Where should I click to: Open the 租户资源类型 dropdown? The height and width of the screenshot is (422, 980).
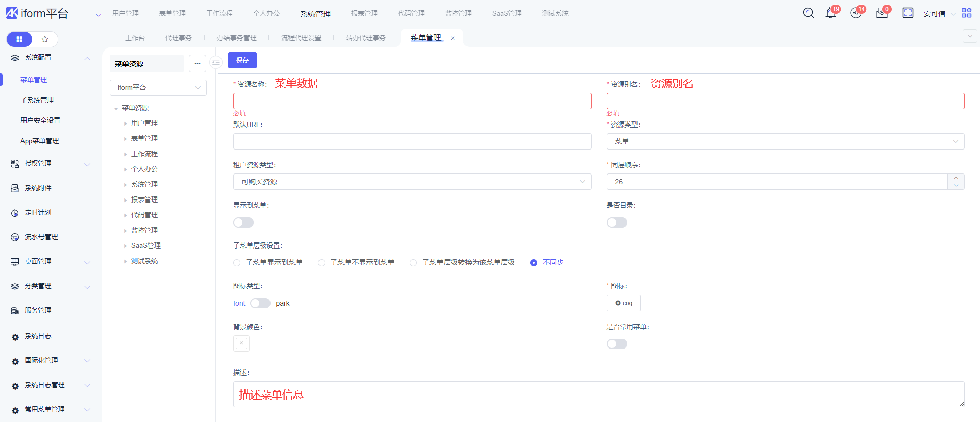click(412, 182)
